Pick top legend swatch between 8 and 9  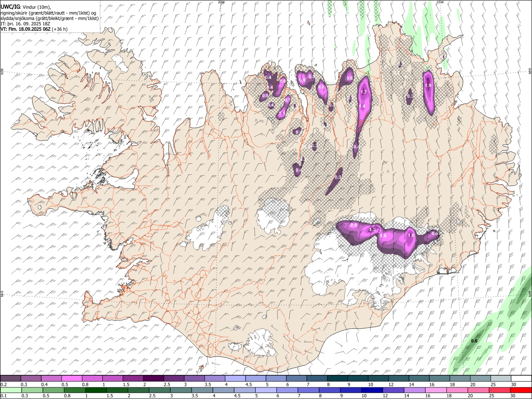coord(337,379)
